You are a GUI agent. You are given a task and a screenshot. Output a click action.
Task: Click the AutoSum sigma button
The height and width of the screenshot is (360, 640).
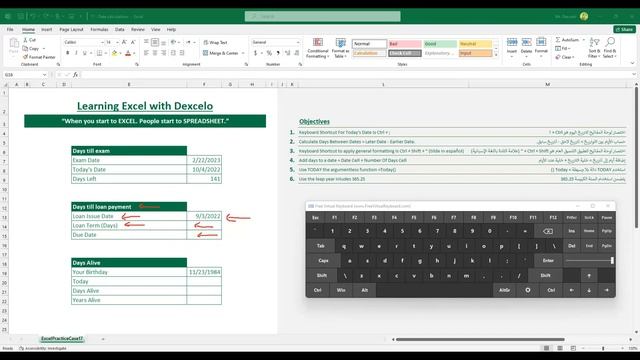tap(567, 40)
